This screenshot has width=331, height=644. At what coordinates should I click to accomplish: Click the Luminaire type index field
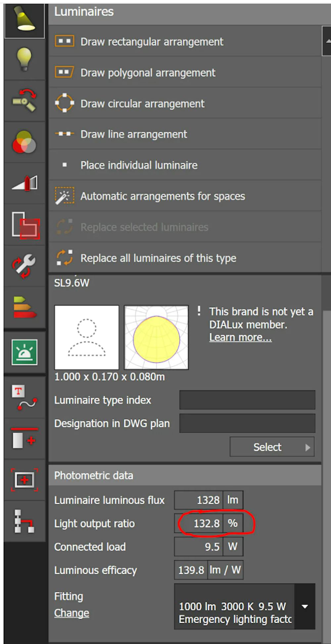[247, 400]
